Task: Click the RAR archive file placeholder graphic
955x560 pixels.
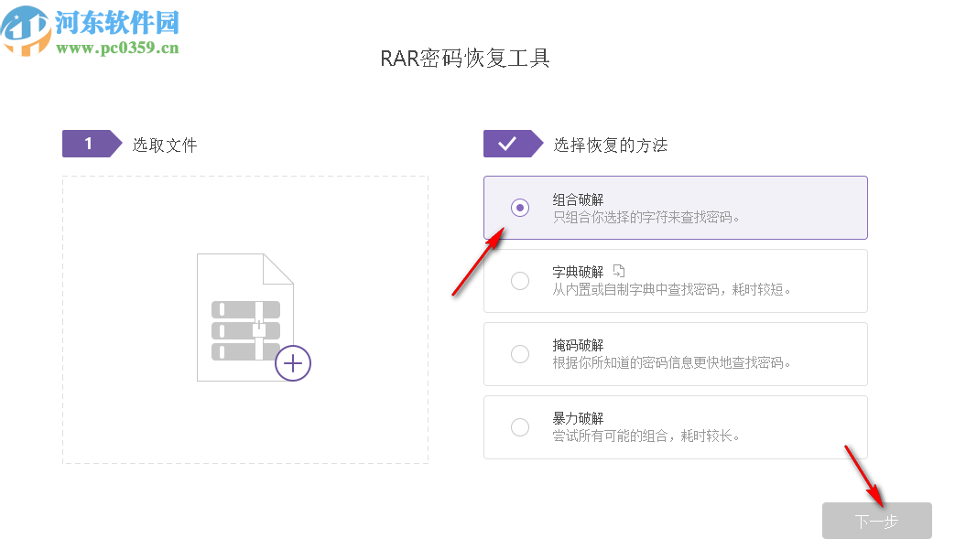Action: click(x=244, y=316)
